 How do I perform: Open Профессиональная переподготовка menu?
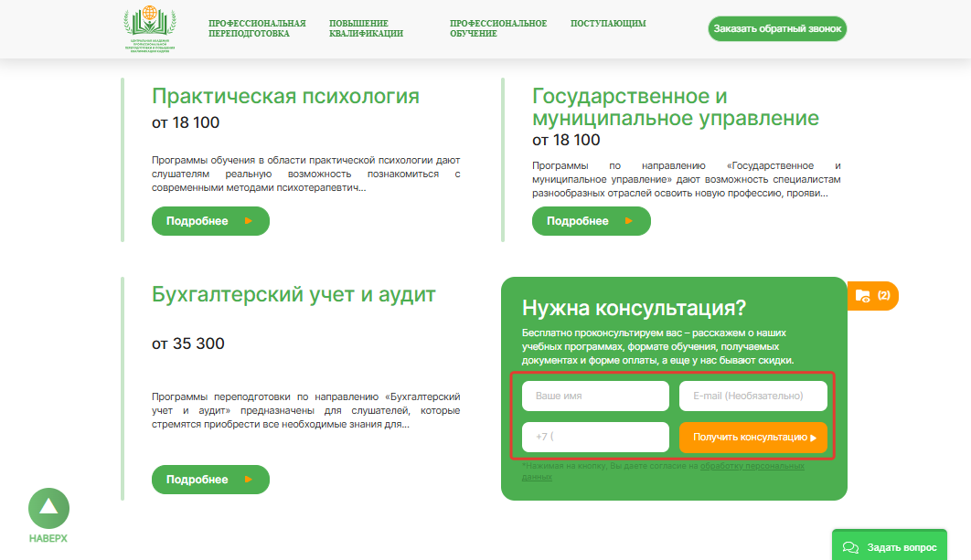257,28
